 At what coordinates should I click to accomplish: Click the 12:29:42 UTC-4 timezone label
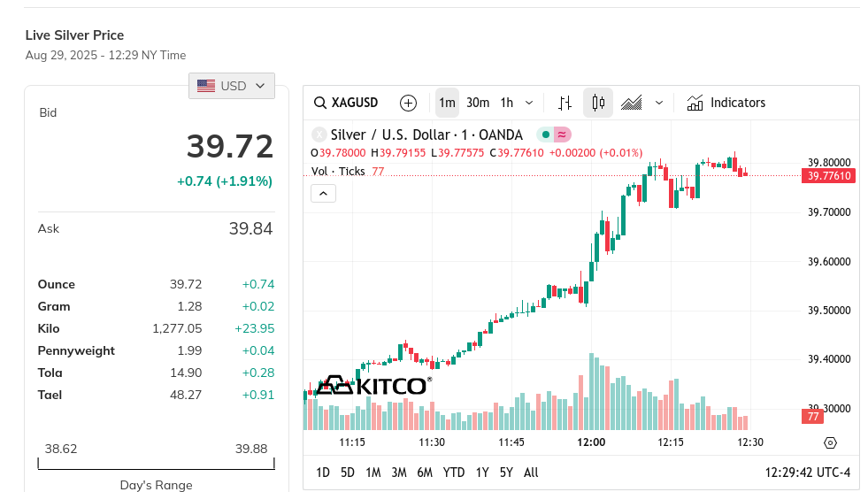point(807,473)
